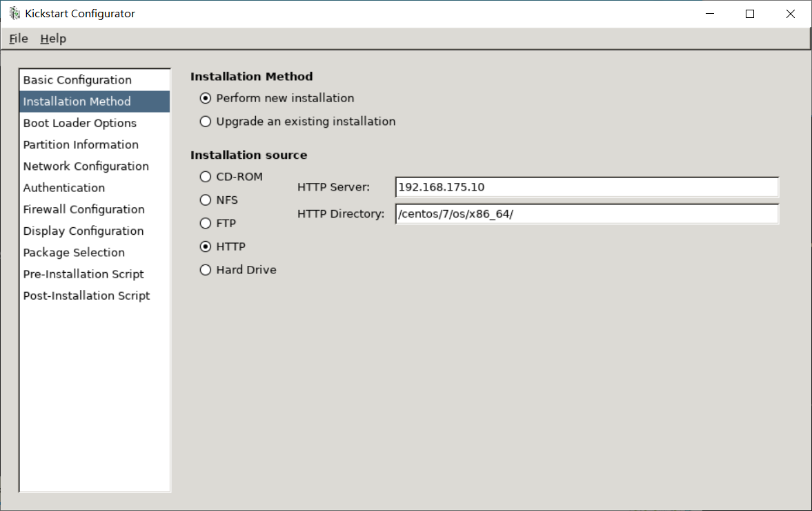
Task: Open the Help menu
Action: pos(53,39)
